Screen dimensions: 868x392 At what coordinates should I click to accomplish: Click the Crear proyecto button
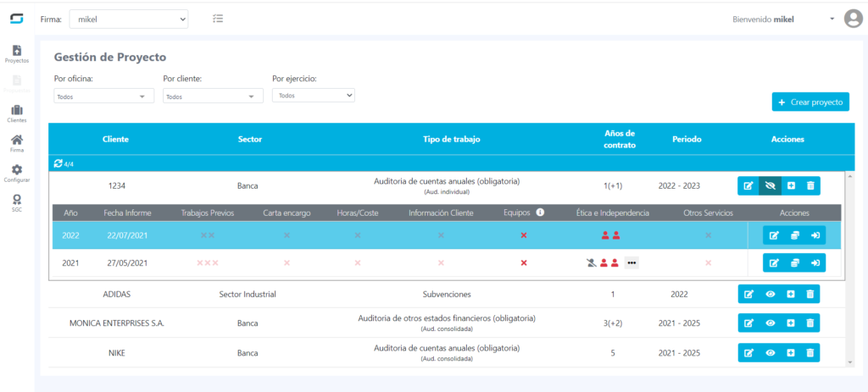(810, 102)
